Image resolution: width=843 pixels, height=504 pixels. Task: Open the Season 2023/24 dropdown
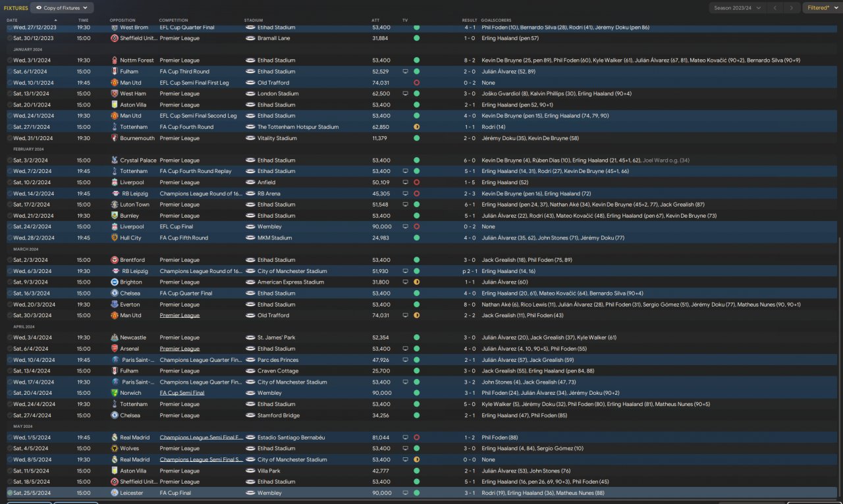(x=737, y=8)
